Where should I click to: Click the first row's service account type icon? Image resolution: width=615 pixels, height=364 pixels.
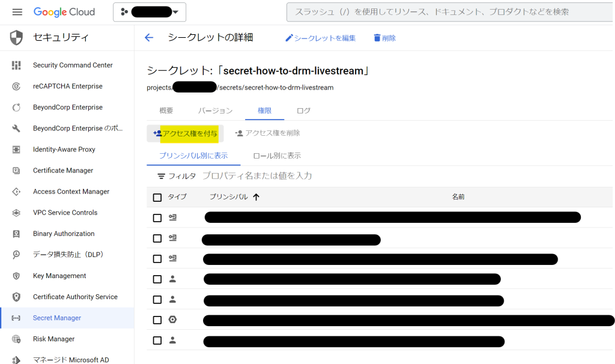pyautogui.click(x=172, y=217)
